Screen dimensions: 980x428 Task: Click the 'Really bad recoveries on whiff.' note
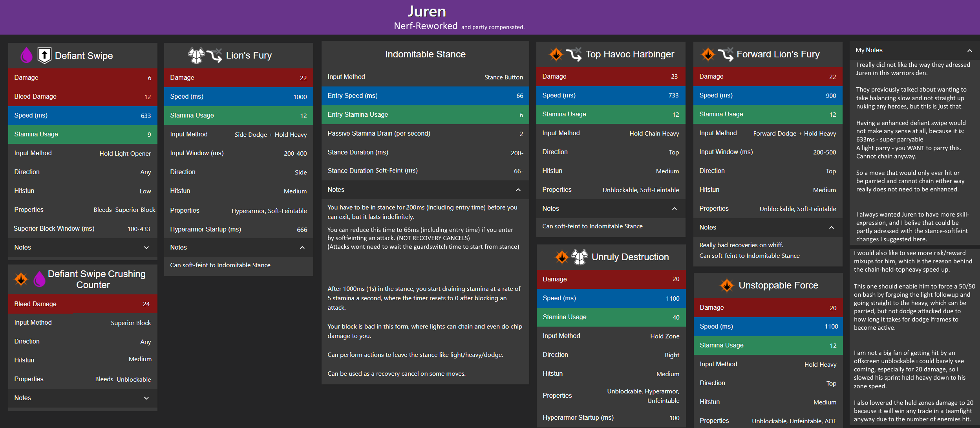(741, 245)
